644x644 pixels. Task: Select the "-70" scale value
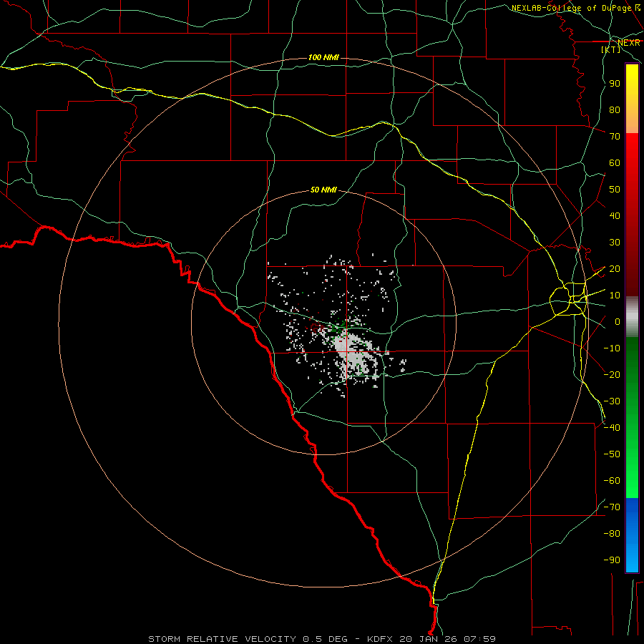(612, 507)
